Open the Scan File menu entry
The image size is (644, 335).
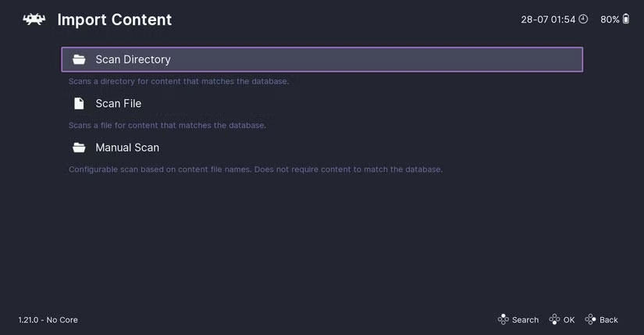click(118, 103)
